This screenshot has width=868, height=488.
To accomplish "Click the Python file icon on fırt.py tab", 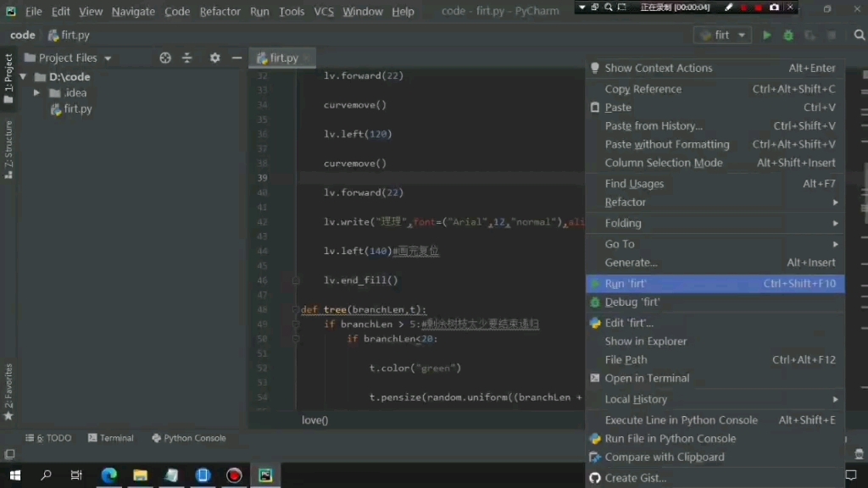I will 262,58.
